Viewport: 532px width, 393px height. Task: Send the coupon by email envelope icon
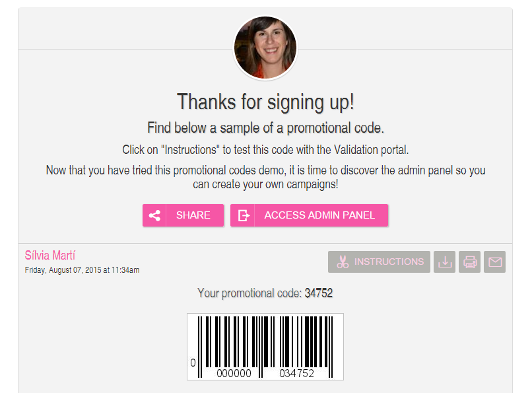click(494, 262)
